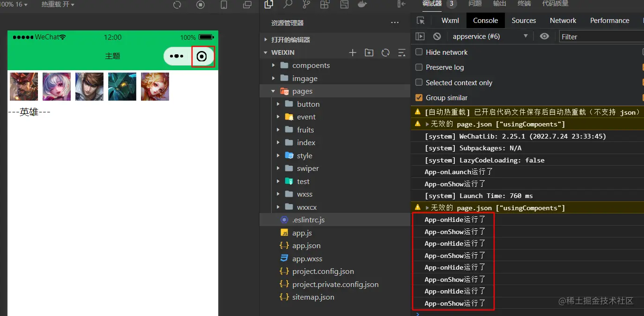Select the 调试器 panel tab
The image size is (644, 316).
click(x=431, y=4)
